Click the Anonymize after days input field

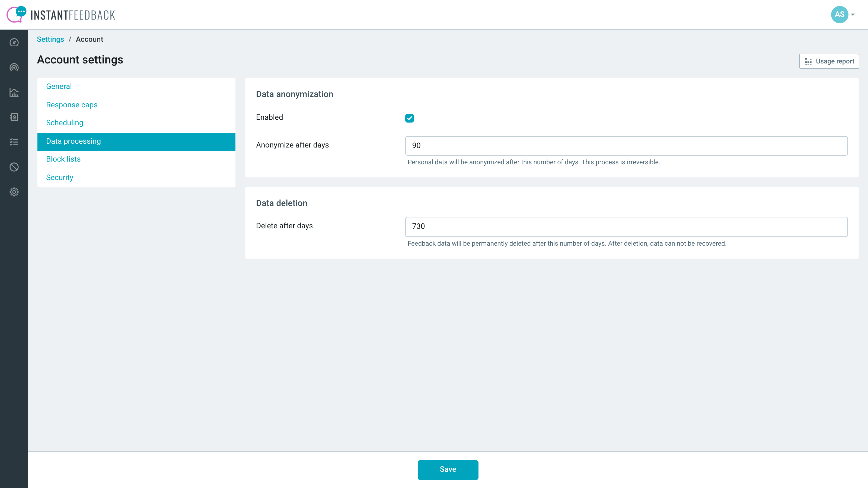[626, 146]
